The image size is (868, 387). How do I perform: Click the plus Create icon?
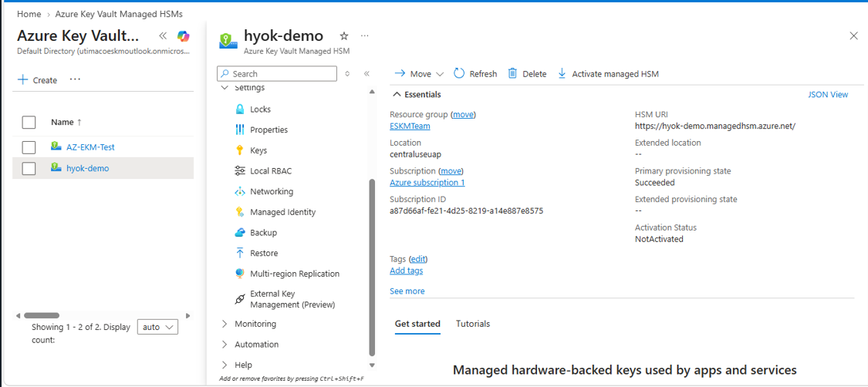tap(22, 79)
